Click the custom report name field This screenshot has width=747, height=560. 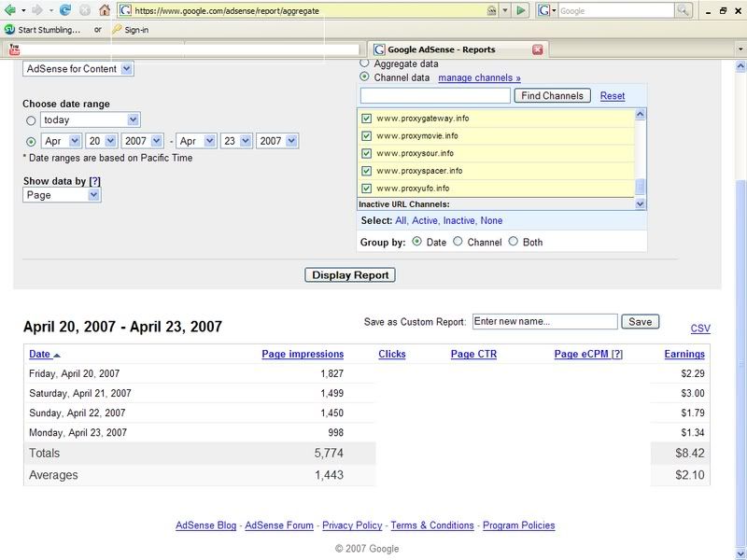tap(545, 321)
